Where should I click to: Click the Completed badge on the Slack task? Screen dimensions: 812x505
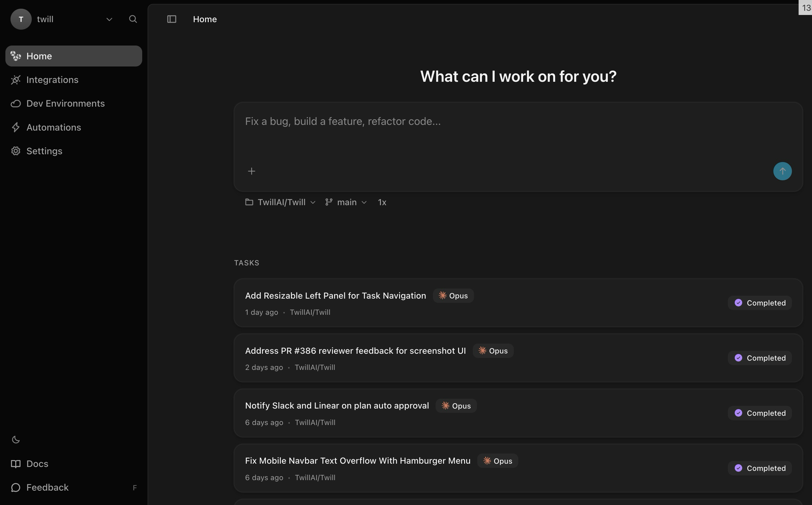pyautogui.click(x=759, y=413)
